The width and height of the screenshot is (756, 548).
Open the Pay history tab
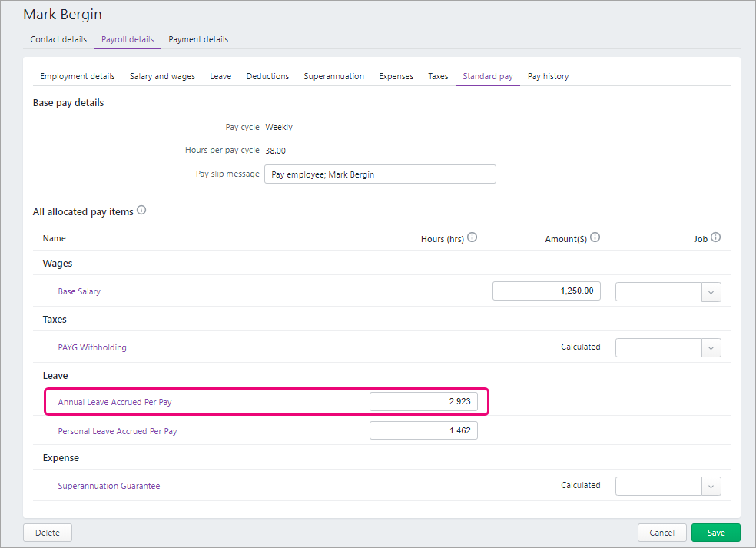point(548,76)
